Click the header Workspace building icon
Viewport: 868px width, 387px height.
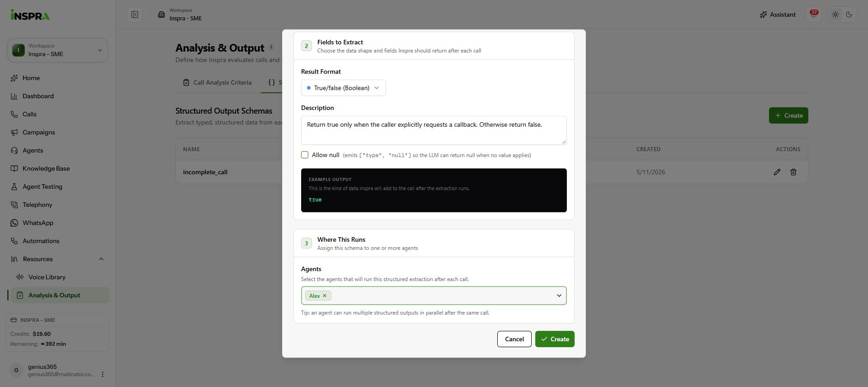click(x=161, y=14)
